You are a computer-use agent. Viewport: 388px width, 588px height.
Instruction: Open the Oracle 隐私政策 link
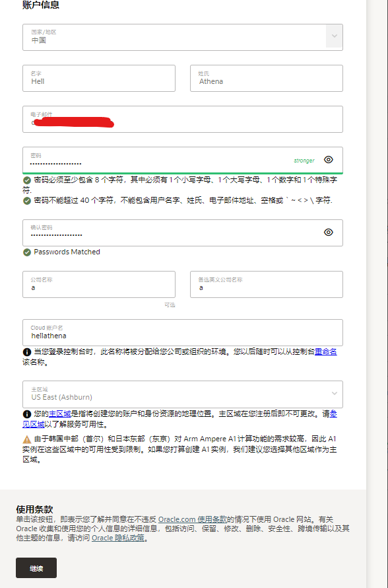click(x=118, y=538)
